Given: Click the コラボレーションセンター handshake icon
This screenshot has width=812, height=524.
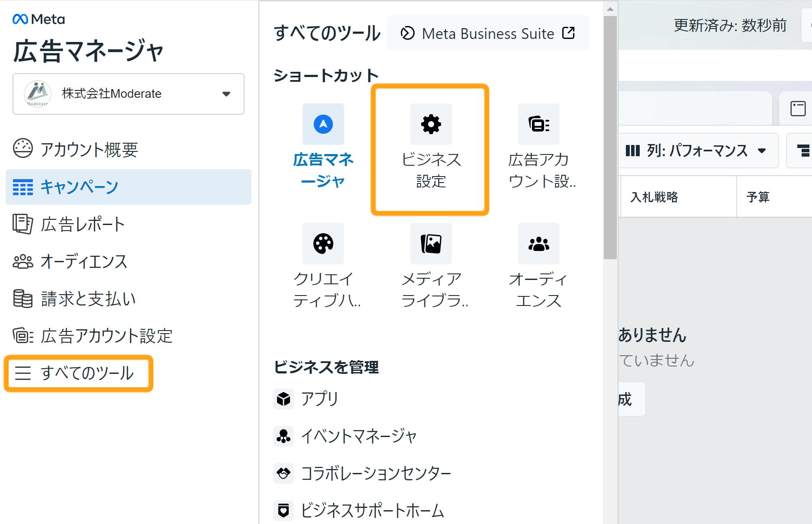Looking at the screenshot, I should (x=284, y=473).
